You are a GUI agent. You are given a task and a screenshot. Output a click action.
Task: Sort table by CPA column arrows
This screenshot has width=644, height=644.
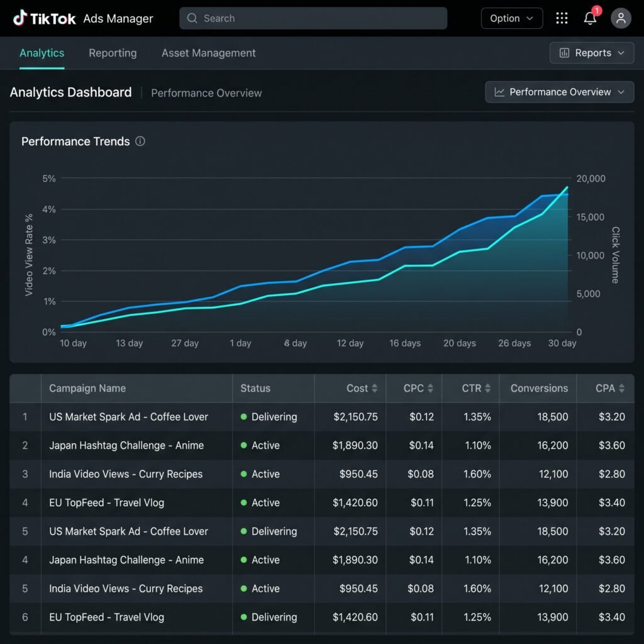pos(621,388)
